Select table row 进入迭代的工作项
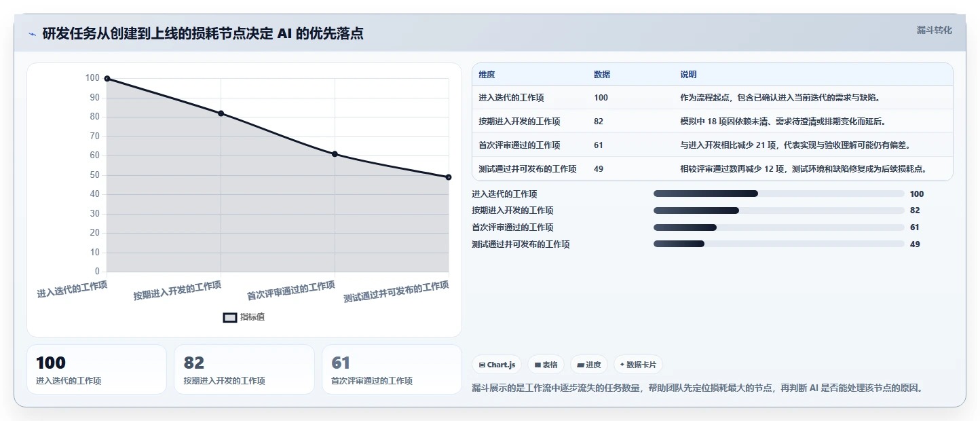This screenshot has height=421, width=980. pyautogui.click(x=712, y=98)
